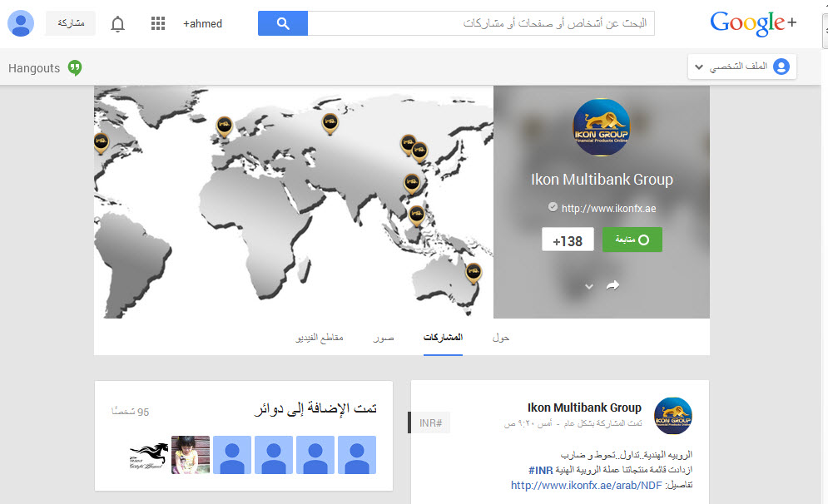The height and width of the screenshot is (504, 828).
Task: Open Hangouts chat icon
Action: click(75, 68)
